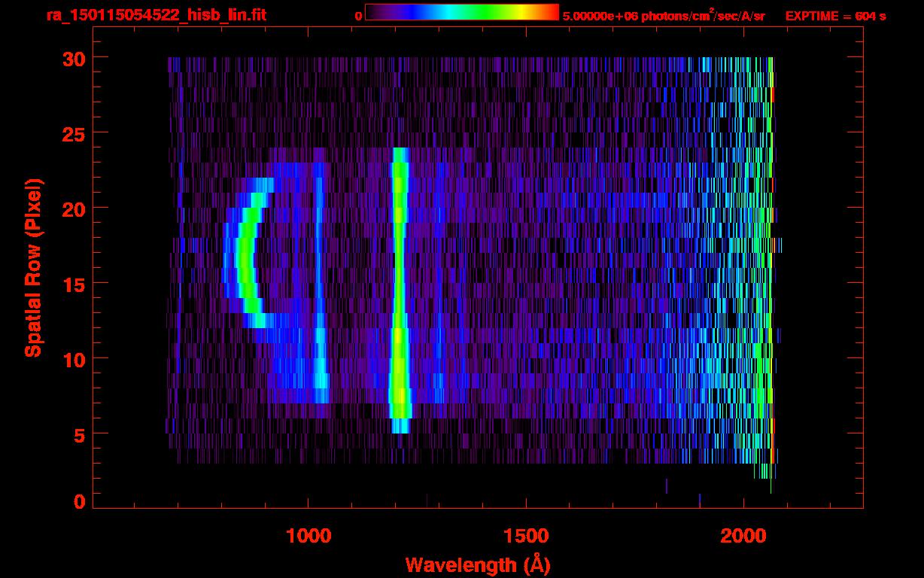
Task: Click the green curved arc emission feature
Action: (x=246, y=253)
